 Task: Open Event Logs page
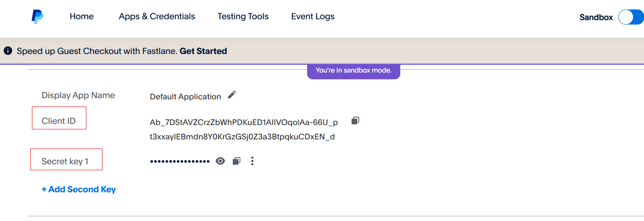(x=313, y=16)
